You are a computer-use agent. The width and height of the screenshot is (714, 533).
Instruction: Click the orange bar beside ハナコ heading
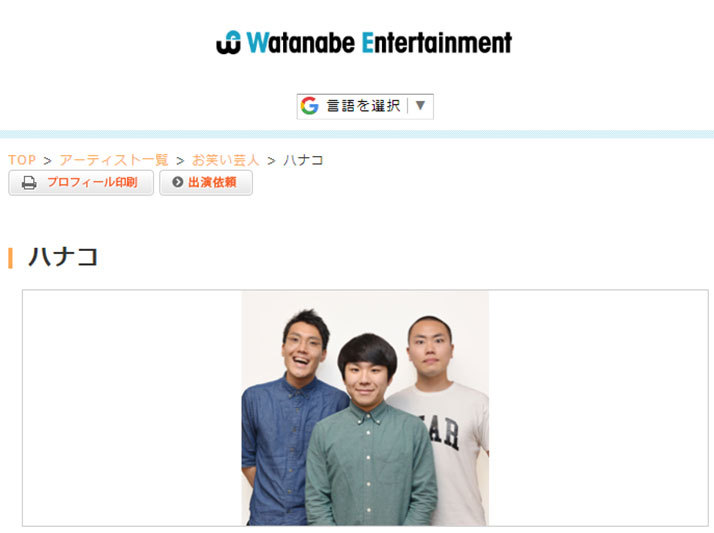(x=10, y=258)
